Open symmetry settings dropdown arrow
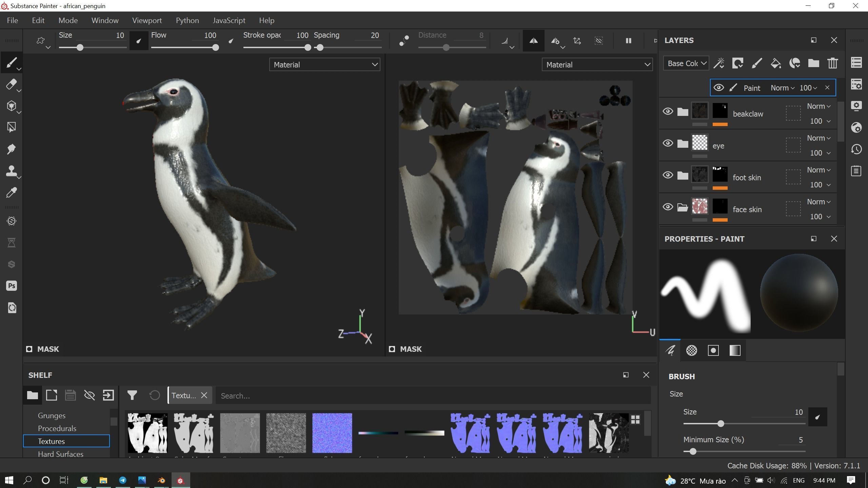 [x=563, y=47]
